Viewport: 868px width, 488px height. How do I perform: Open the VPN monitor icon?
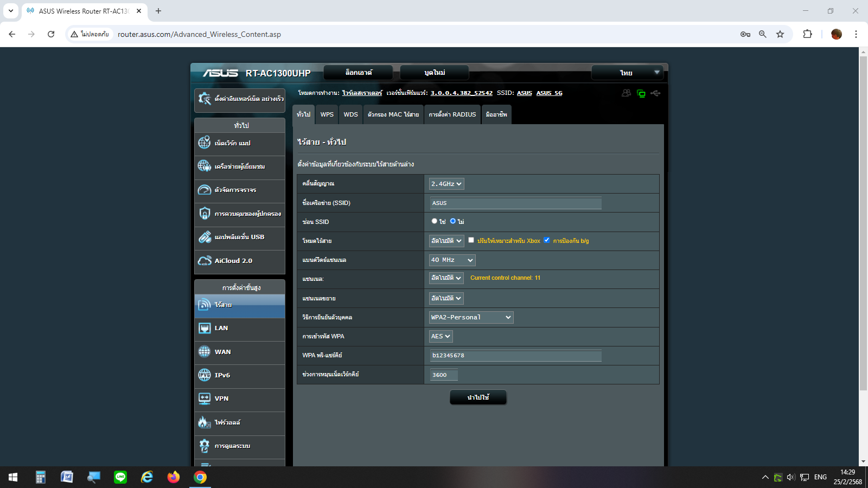205,399
